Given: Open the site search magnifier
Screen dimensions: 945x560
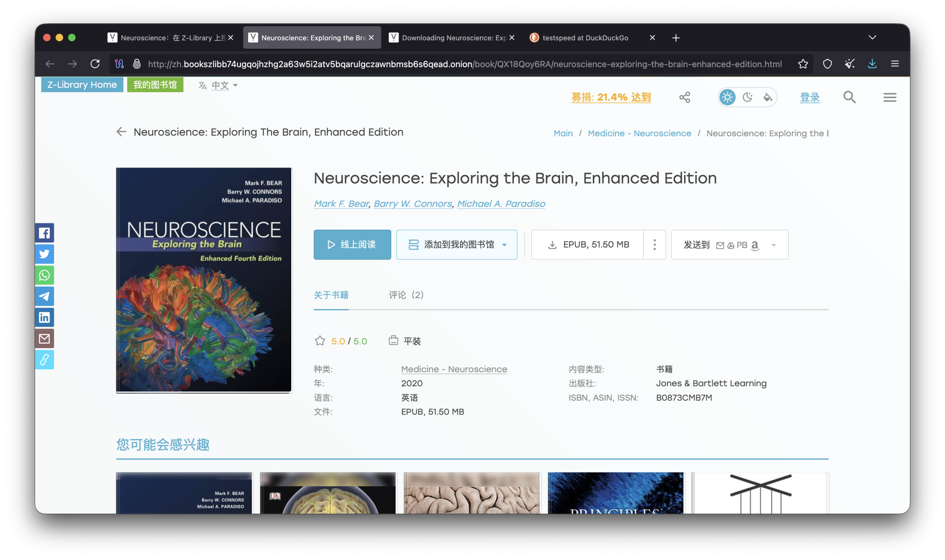Looking at the screenshot, I should pos(849,97).
